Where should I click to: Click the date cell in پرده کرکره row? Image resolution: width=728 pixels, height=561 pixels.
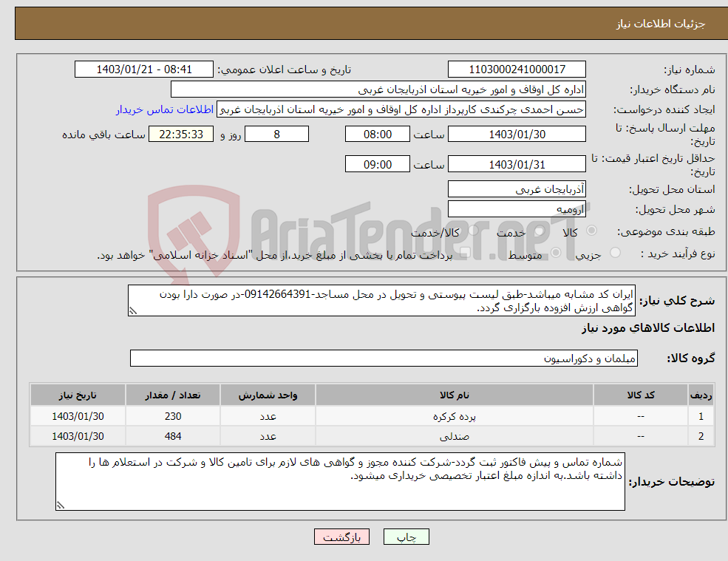pos(78,417)
